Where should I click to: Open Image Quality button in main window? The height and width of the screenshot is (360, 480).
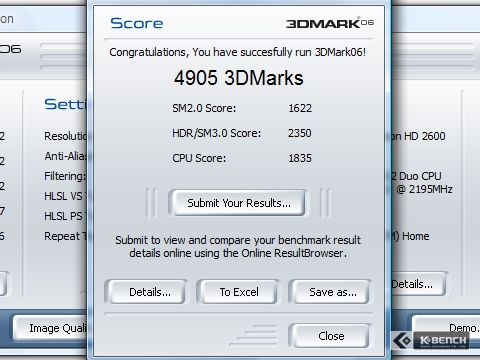[50, 328]
